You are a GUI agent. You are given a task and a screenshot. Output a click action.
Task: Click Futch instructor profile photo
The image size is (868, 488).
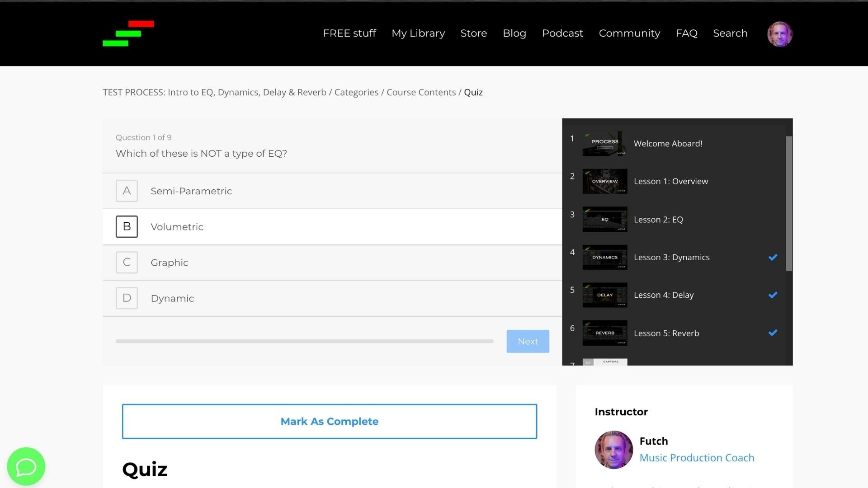pos(613,450)
